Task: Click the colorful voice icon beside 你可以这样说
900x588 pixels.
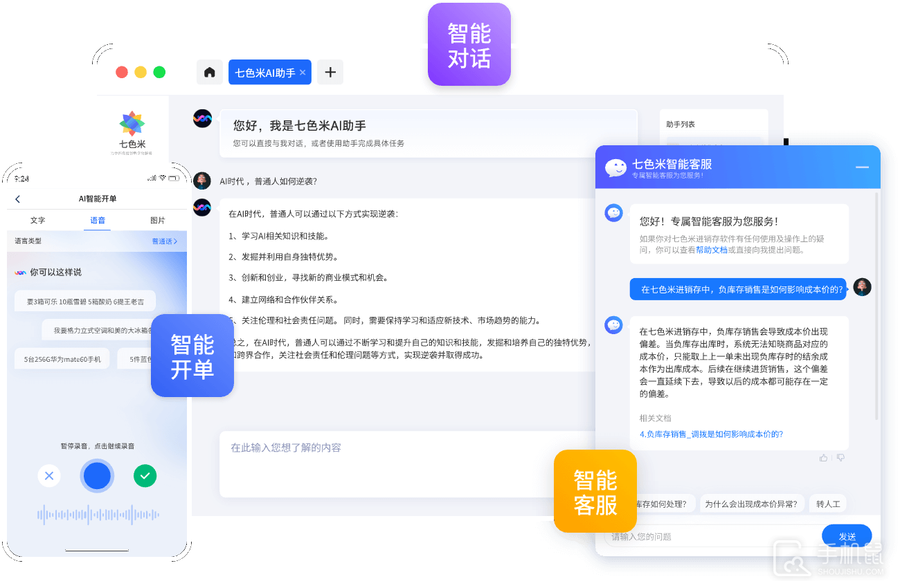Action: (x=22, y=271)
